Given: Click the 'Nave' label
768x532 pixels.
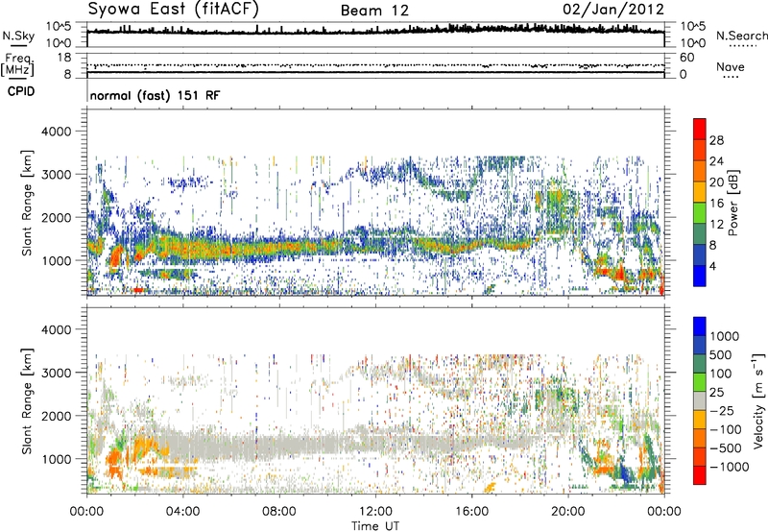Looking at the screenshot, I should pos(731,66).
